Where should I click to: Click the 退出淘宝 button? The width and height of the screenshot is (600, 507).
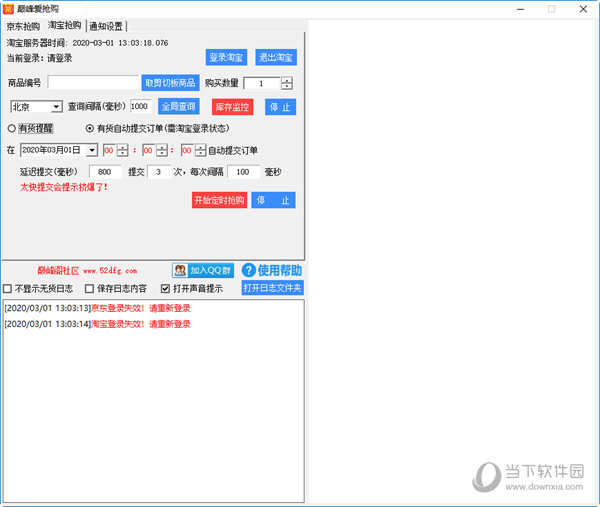click(x=276, y=57)
